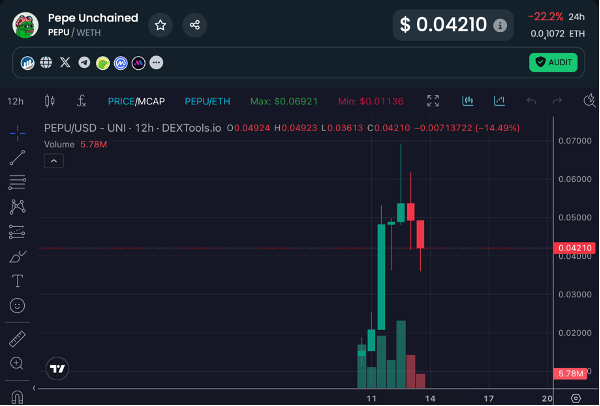The height and width of the screenshot is (406, 600).
Task: Select the forecasting and measurement tool
Action: tap(17, 232)
